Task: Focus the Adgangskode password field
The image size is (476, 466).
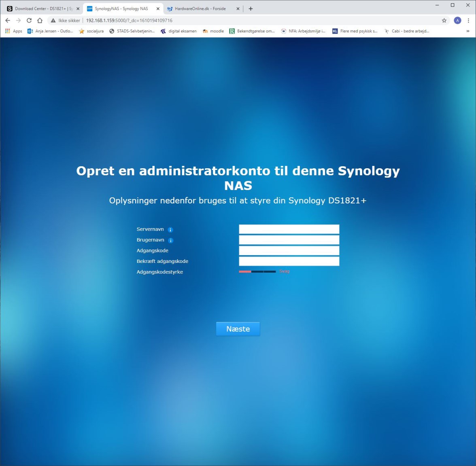Action: coord(289,251)
